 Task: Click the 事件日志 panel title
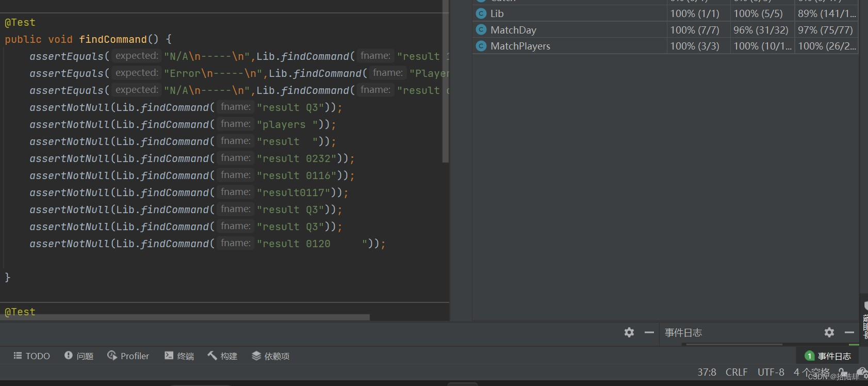(683, 333)
